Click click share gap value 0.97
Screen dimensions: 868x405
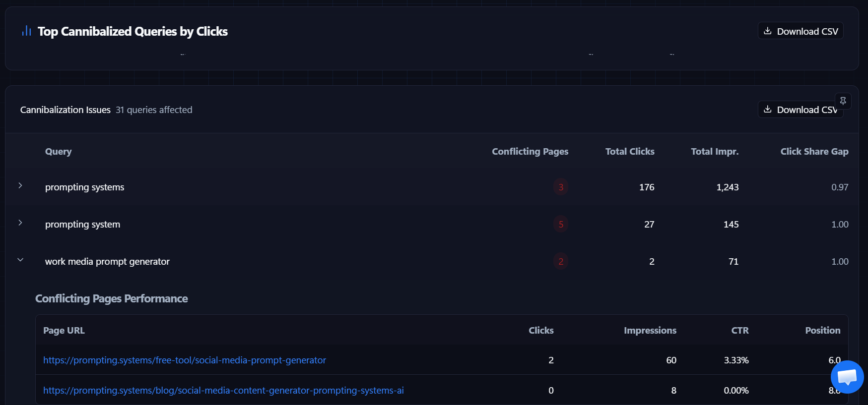point(840,187)
